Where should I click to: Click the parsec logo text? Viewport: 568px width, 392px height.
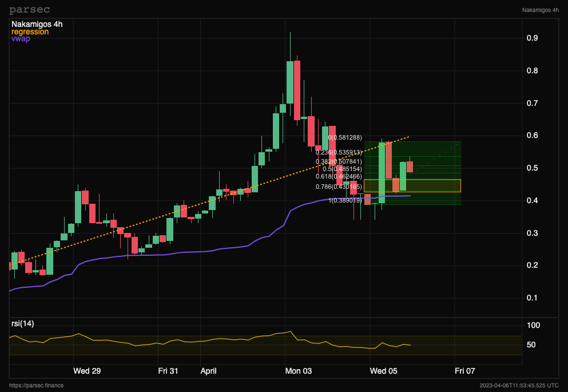[29, 10]
